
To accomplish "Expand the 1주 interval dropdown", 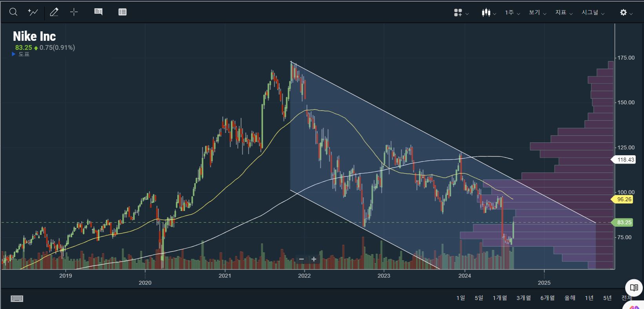I will click(x=512, y=13).
